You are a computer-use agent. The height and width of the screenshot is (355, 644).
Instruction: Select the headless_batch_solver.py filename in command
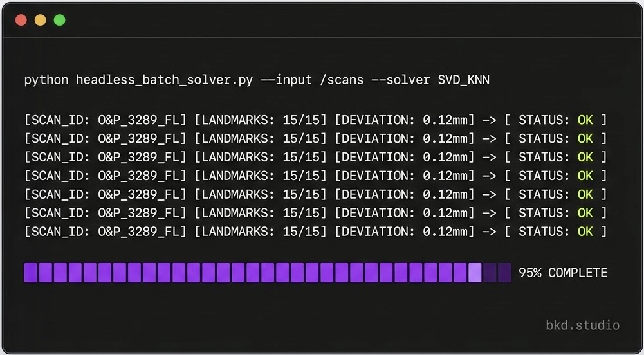[164, 80]
